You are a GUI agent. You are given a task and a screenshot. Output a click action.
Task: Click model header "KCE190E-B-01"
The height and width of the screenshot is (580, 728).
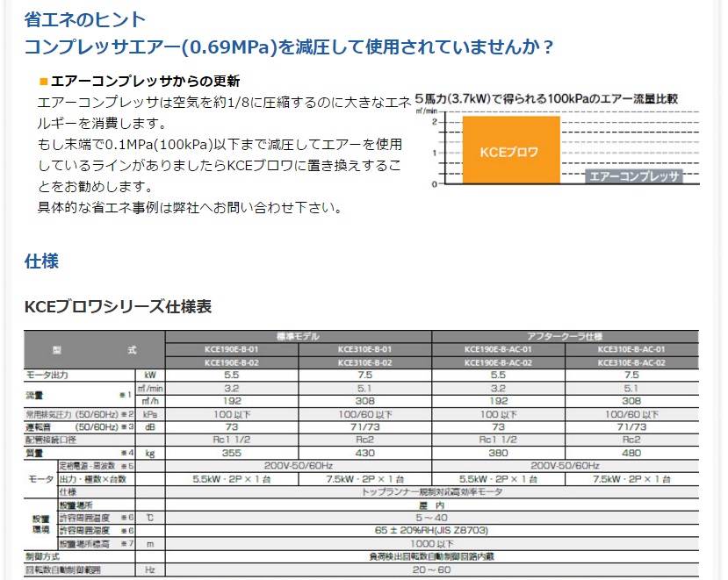click(232, 349)
